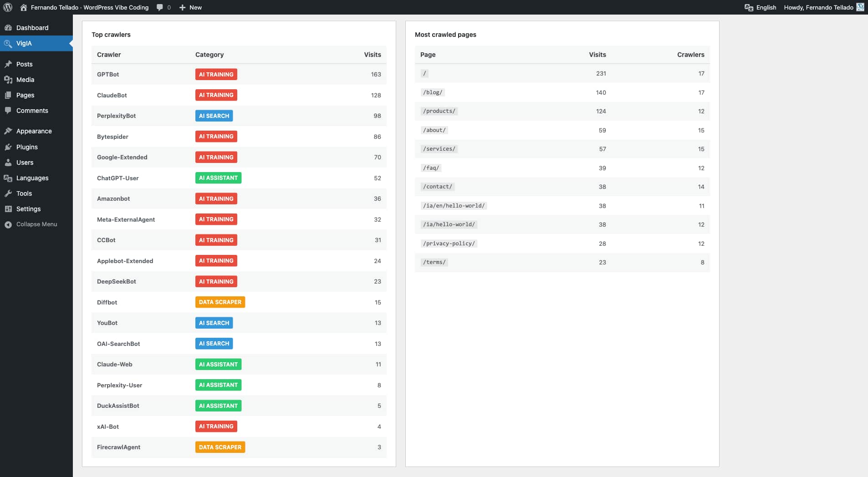The width and height of the screenshot is (868, 477).
Task: Open the English language switcher
Action: click(760, 7)
